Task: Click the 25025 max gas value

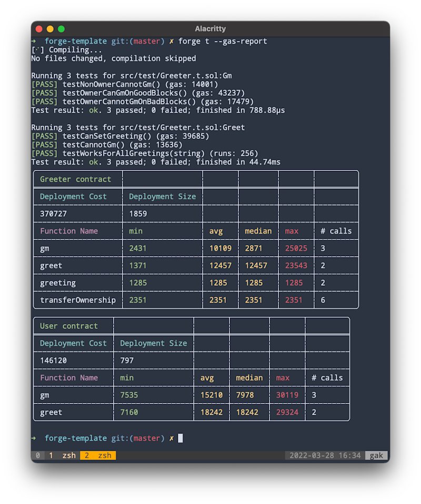Action: tap(296, 248)
